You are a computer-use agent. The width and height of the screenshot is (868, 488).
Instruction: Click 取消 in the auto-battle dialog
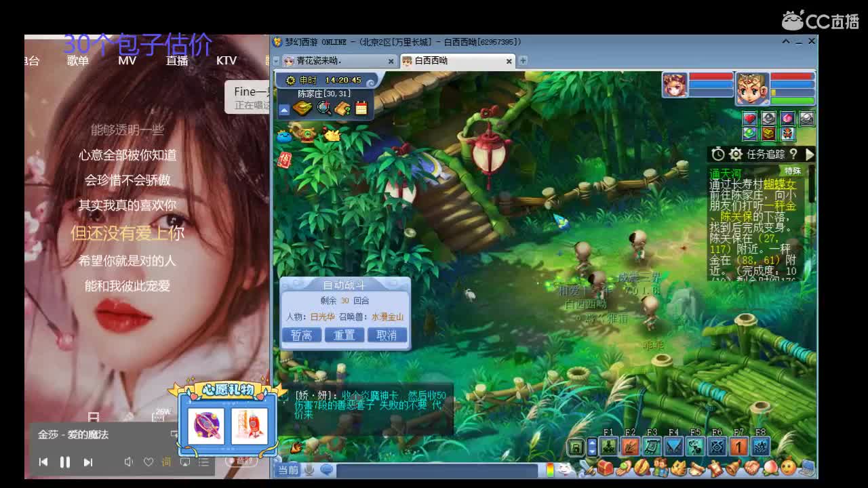387,335
